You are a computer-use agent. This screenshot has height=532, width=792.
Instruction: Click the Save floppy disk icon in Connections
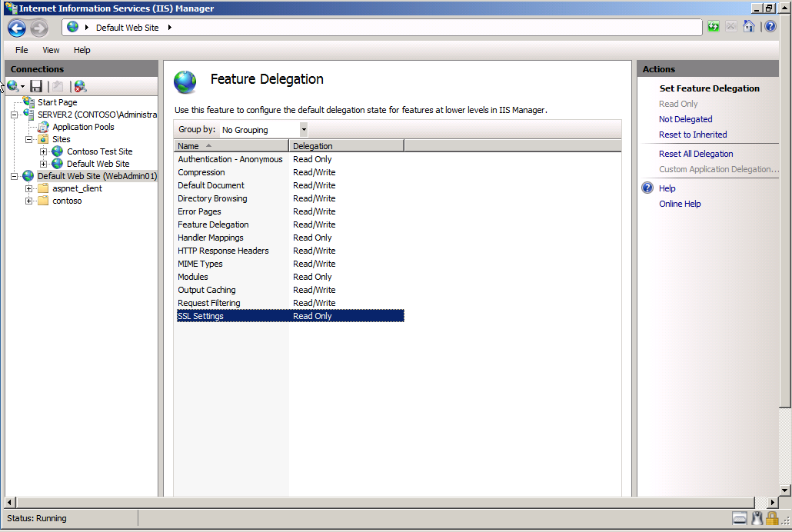(x=36, y=86)
